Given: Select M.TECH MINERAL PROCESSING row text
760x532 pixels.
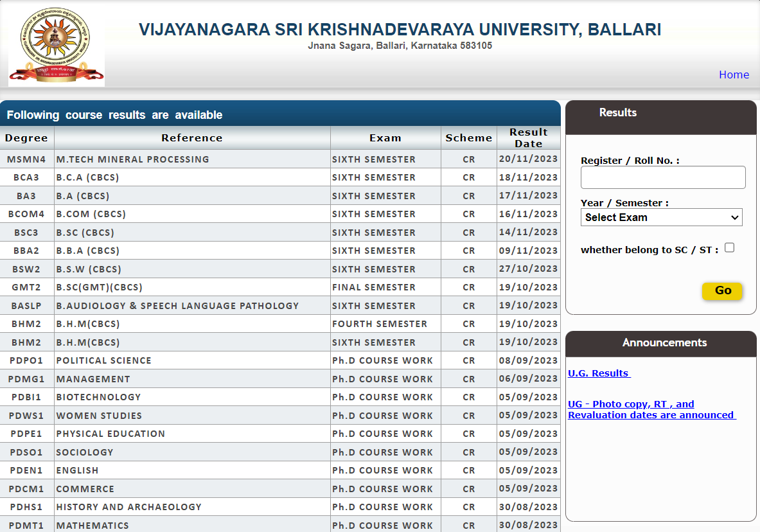Looking at the screenshot, I should [x=132, y=159].
